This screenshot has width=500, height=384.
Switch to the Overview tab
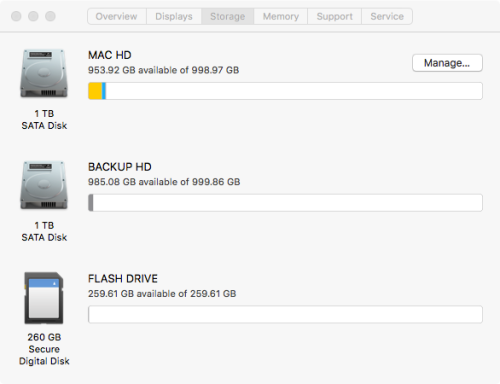click(x=117, y=16)
